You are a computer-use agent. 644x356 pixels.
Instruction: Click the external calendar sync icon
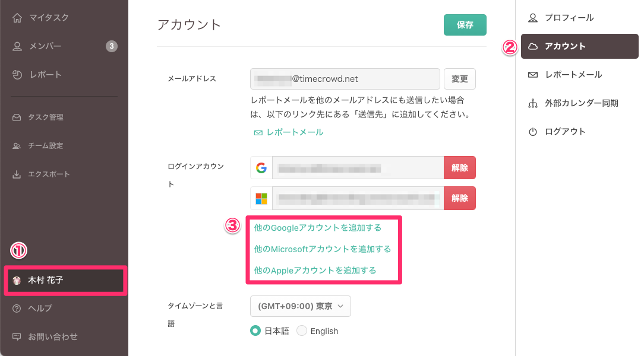coord(532,103)
